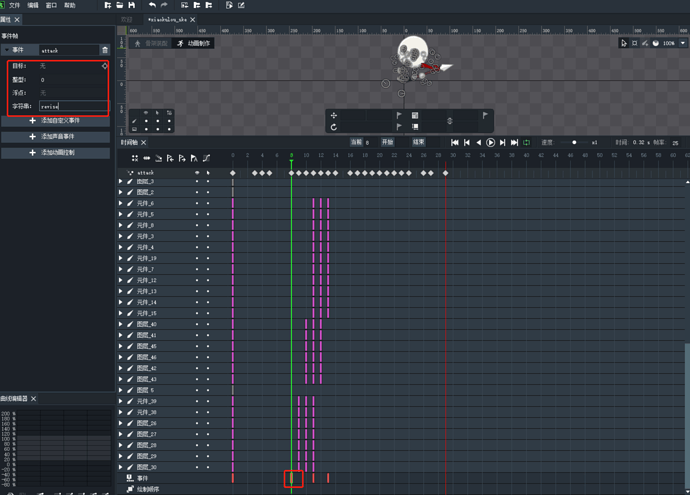The height and width of the screenshot is (495, 690).
Task: Open the 文件 menu
Action: click(15, 5)
